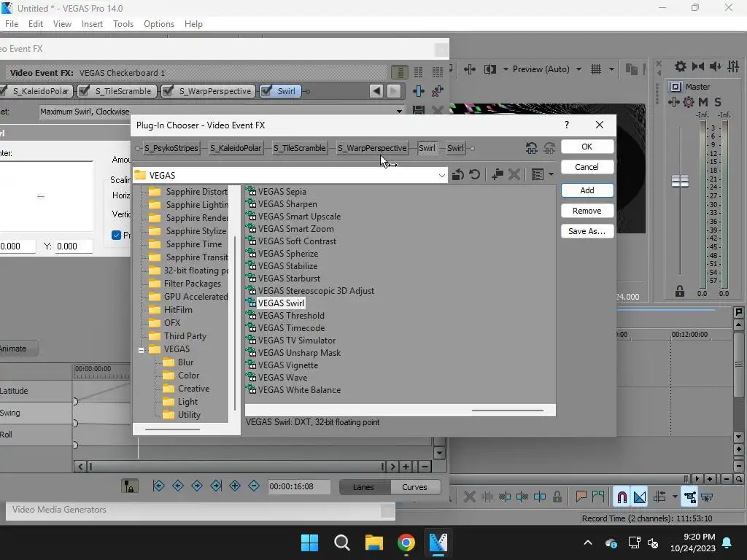
Task: Click the Video Output FX icon in preview toolbar
Action: [x=470, y=69]
